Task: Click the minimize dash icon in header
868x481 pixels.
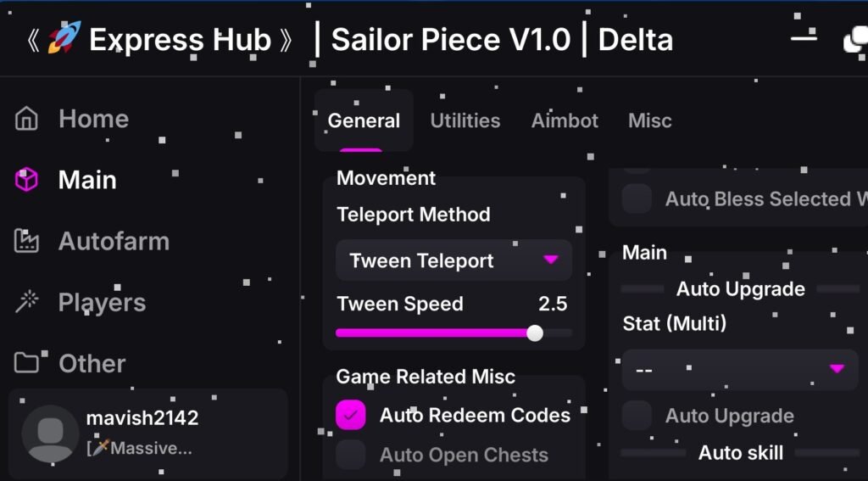Action: 802,38
